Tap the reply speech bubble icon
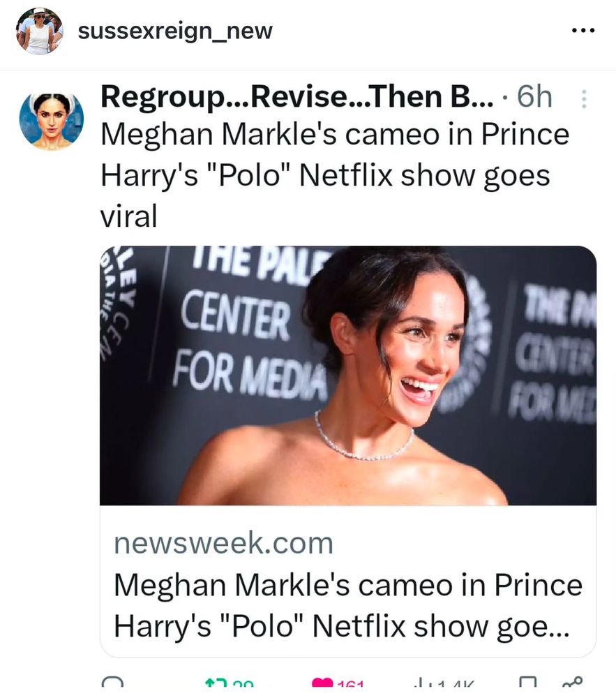616x698 pixels. [x=112, y=683]
